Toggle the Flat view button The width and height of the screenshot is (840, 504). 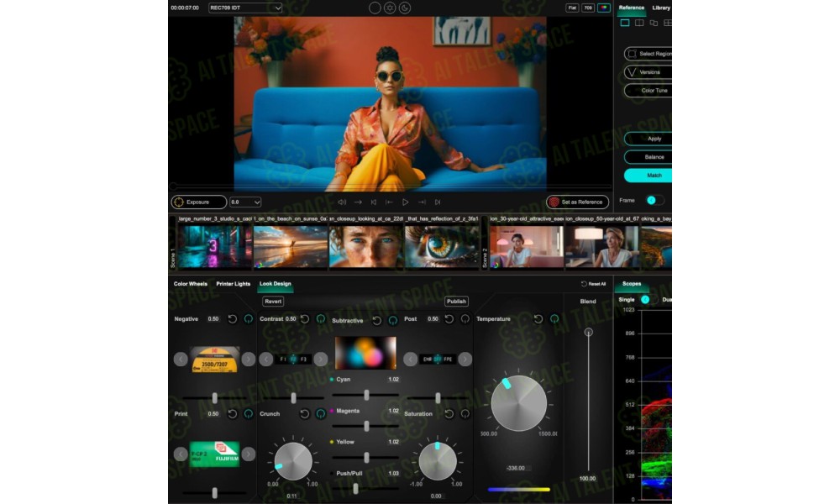pos(572,8)
